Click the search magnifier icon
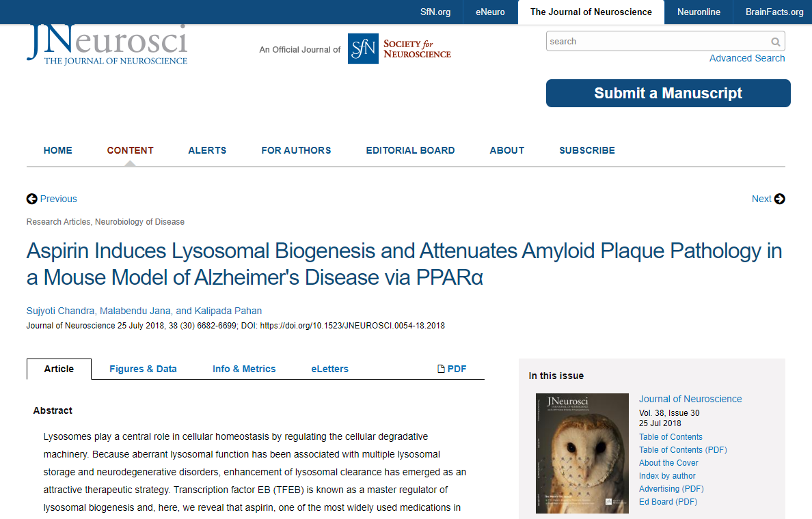 point(775,42)
